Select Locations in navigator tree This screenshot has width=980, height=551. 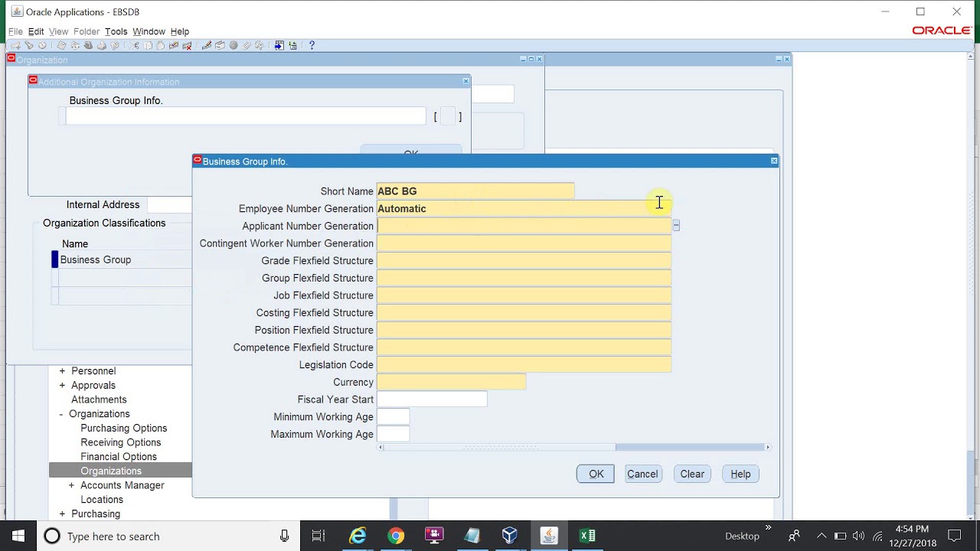pyautogui.click(x=102, y=500)
